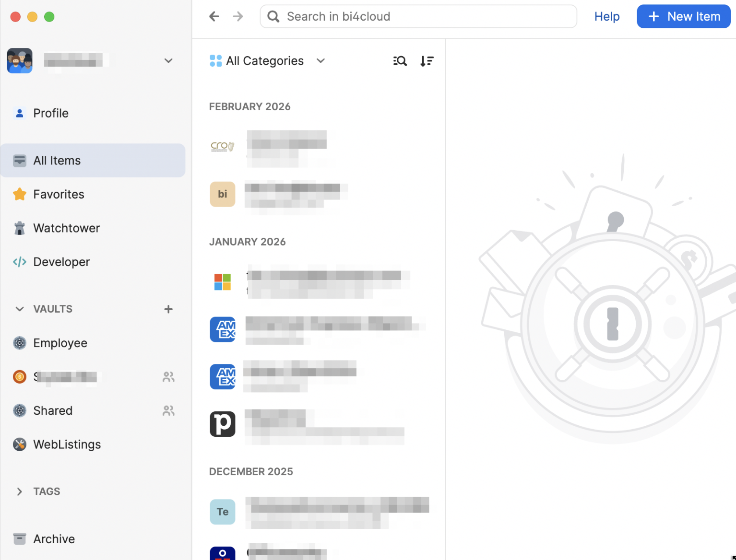Go forward with the right arrow

pyautogui.click(x=238, y=17)
